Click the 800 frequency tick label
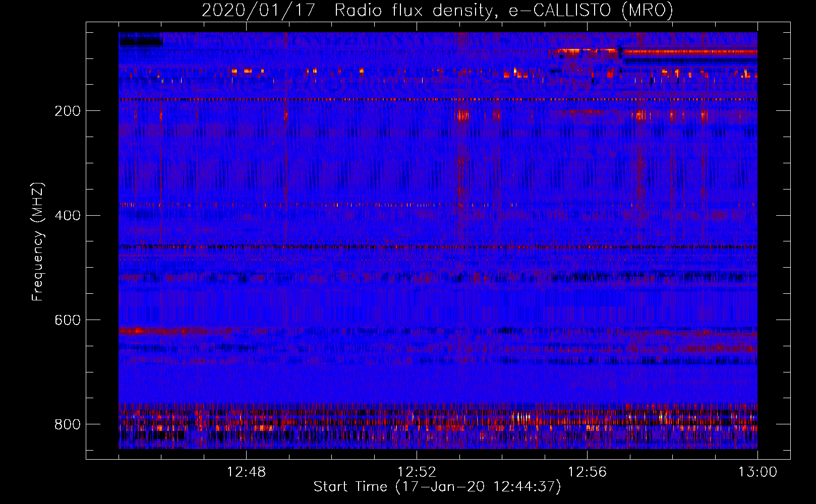Viewport: 816px width, 504px height. click(67, 424)
